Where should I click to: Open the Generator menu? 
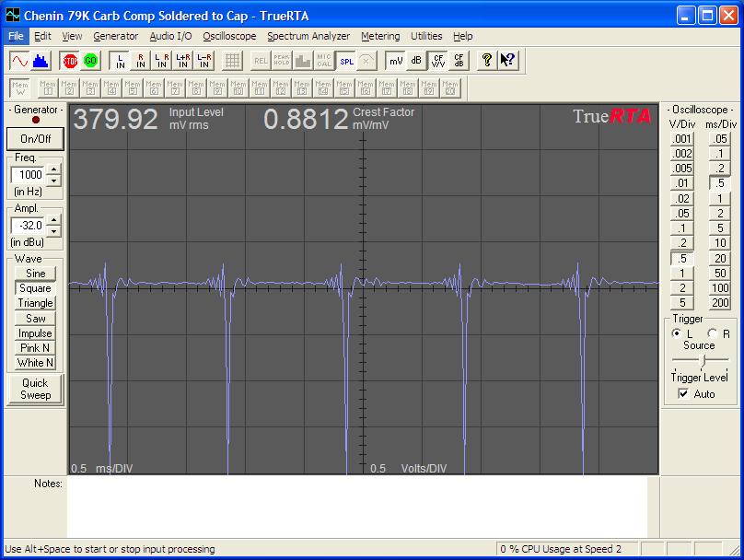(x=115, y=36)
